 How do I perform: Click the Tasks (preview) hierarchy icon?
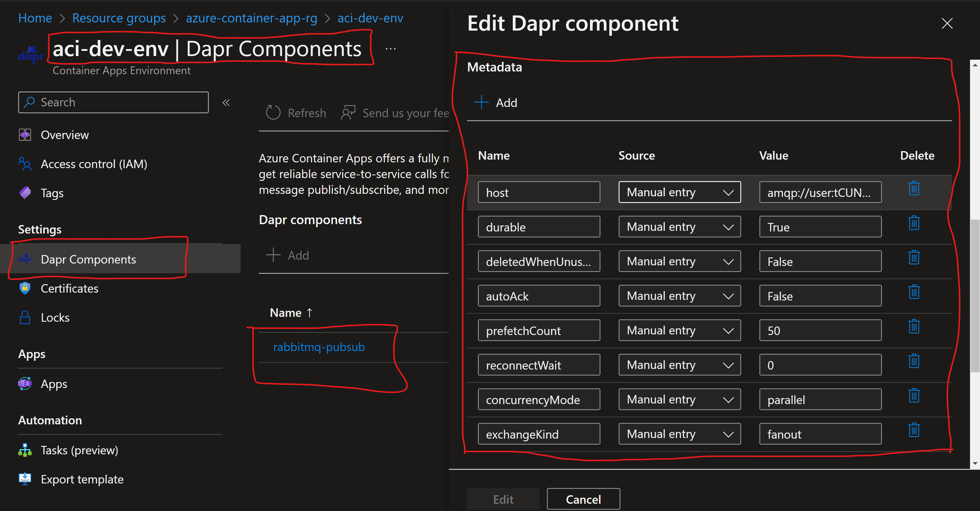point(25,450)
